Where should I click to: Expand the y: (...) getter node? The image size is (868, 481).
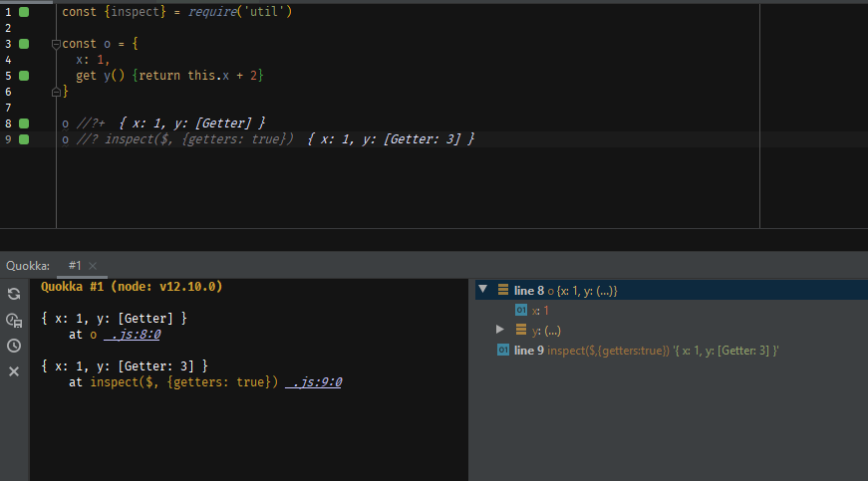click(500, 330)
